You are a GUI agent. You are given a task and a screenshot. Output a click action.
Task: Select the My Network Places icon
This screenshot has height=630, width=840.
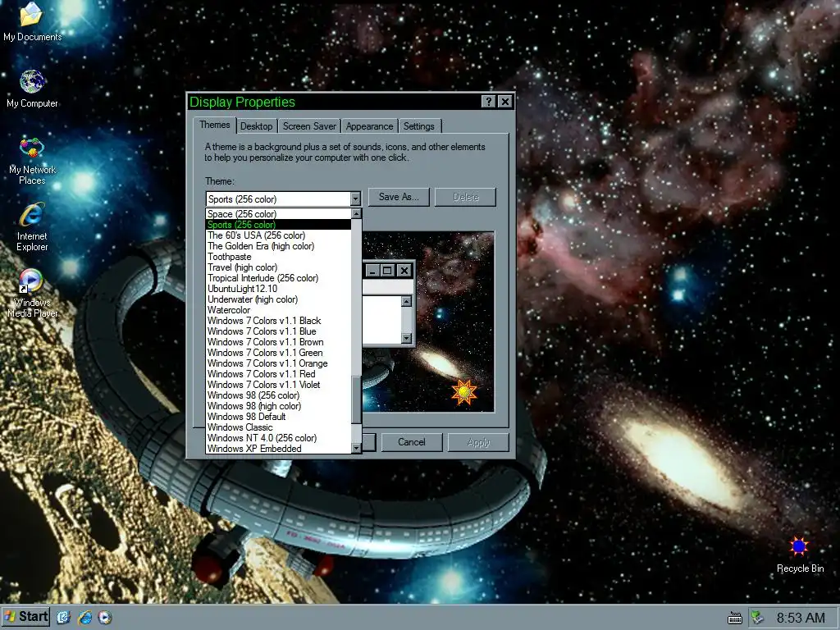(x=32, y=161)
